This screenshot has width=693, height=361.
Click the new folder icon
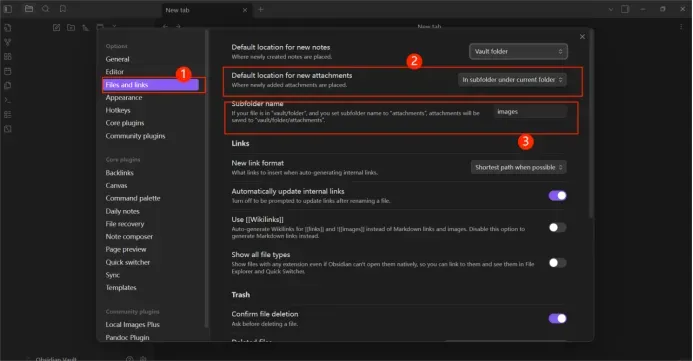pos(71,27)
